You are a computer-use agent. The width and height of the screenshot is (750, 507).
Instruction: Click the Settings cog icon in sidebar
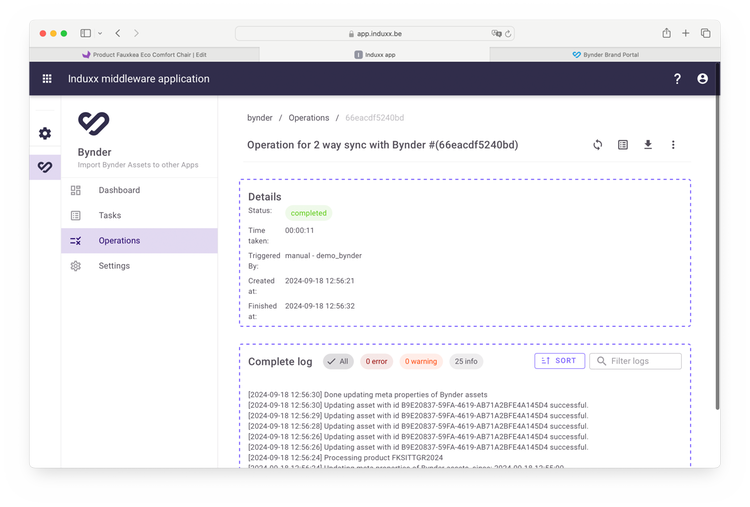76,266
